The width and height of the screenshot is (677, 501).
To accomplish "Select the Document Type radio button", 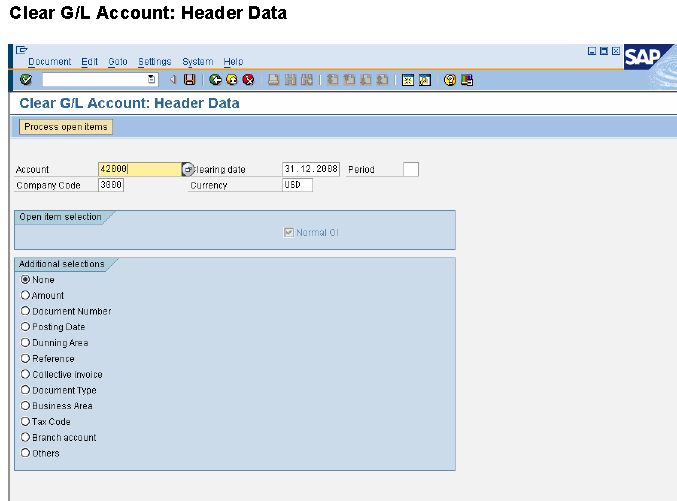I will point(25,390).
